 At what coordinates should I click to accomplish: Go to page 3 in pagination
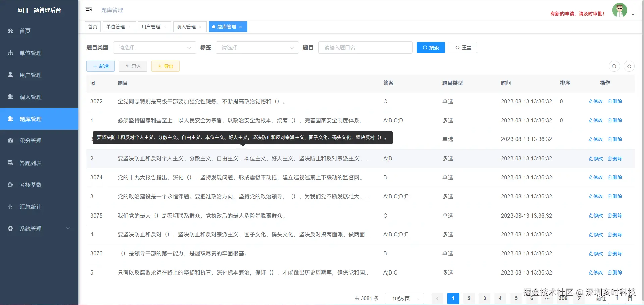[x=485, y=298]
